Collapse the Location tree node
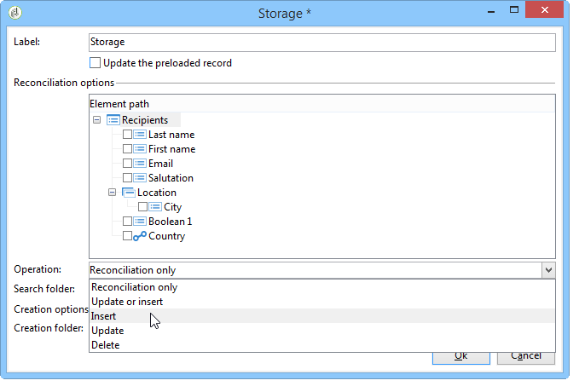 pyautogui.click(x=112, y=193)
